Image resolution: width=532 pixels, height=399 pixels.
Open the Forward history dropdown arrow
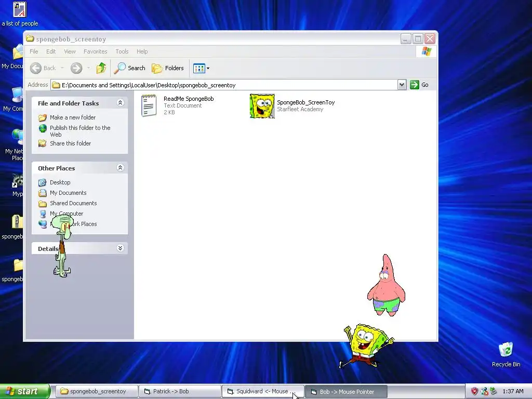88,68
